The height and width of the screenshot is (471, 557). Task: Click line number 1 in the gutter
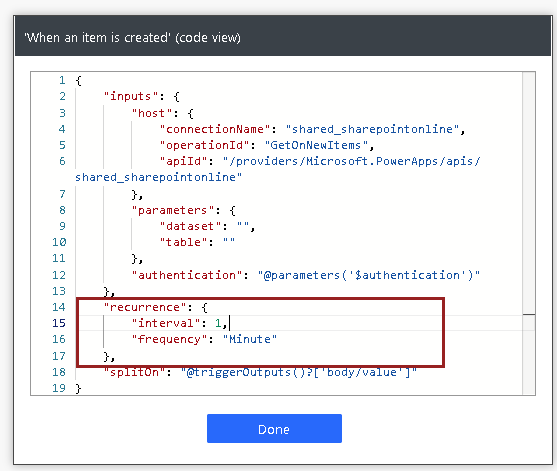pos(62,80)
